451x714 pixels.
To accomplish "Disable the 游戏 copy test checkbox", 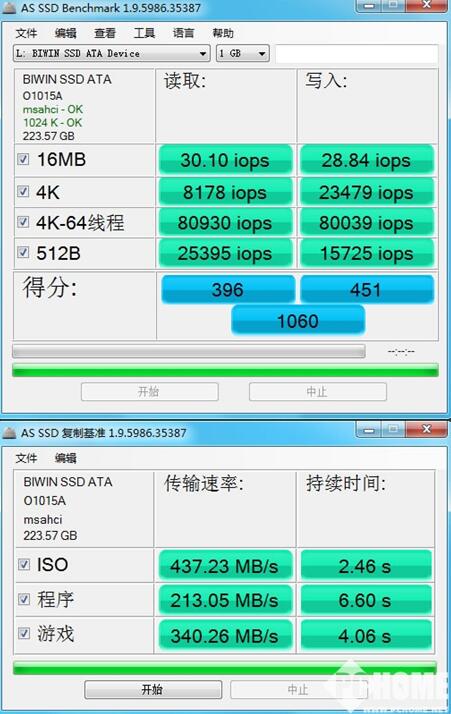I will pos(24,633).
